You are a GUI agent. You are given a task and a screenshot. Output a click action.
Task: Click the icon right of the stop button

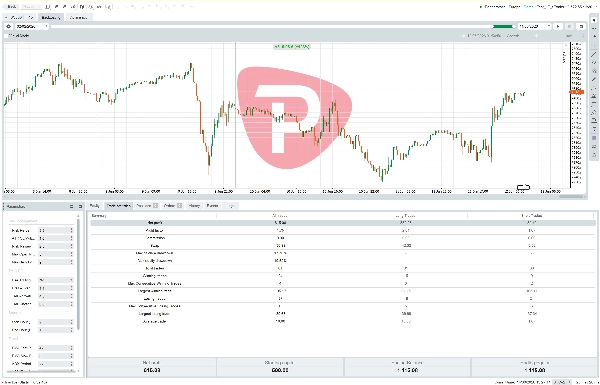(581, 26)
